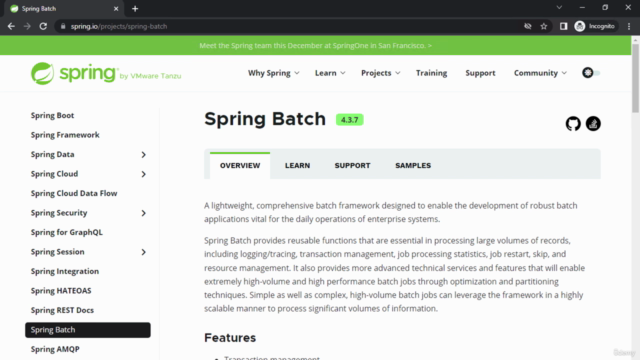640x360 pixels.
Task: Click the SpringOne San Francisco banner link
Action: [316, 45]
